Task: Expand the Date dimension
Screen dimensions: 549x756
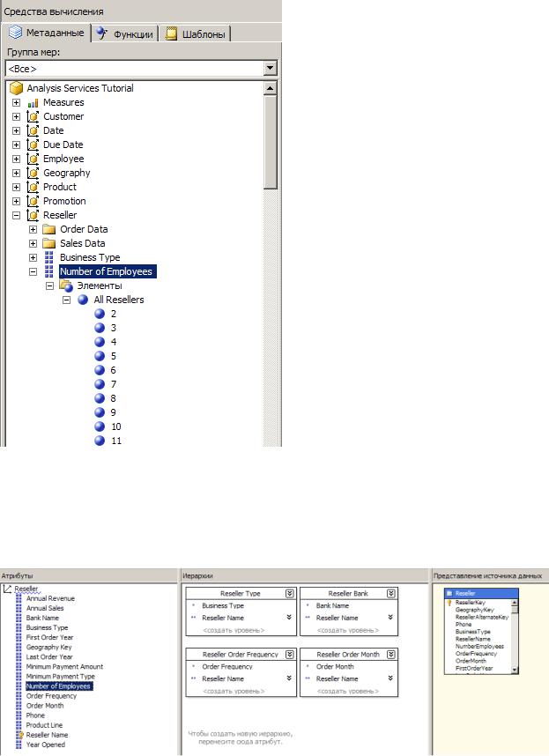Action: click(17, 130)
